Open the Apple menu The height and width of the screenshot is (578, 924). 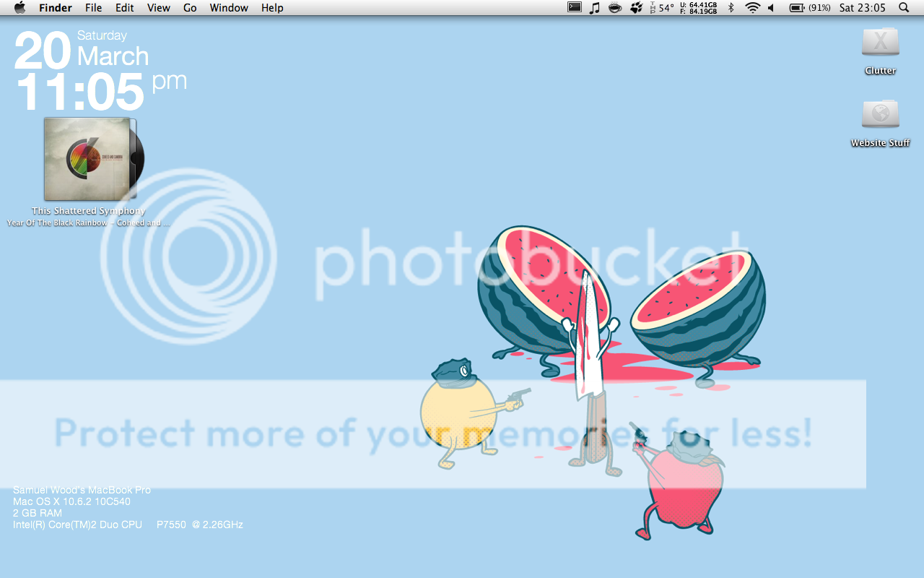point(19,7)
